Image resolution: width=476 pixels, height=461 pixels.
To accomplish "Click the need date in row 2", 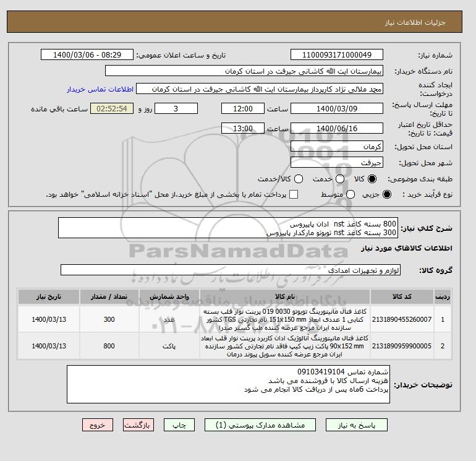I will 49,346.
